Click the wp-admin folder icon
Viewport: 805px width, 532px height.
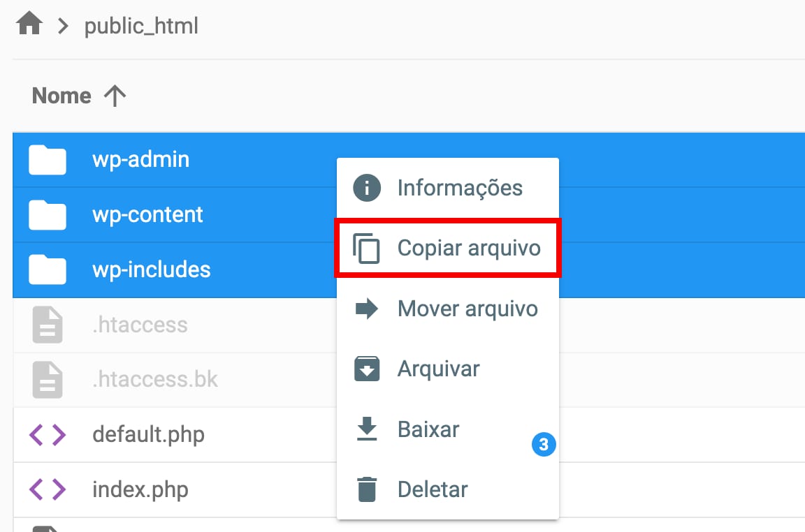[x=48, y=160]
